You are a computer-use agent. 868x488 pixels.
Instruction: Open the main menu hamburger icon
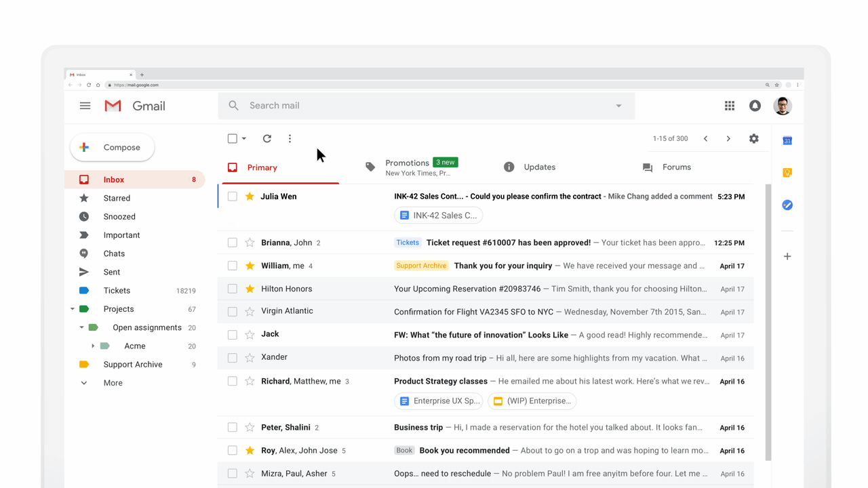pyautogui.click(x=85, y=106)
